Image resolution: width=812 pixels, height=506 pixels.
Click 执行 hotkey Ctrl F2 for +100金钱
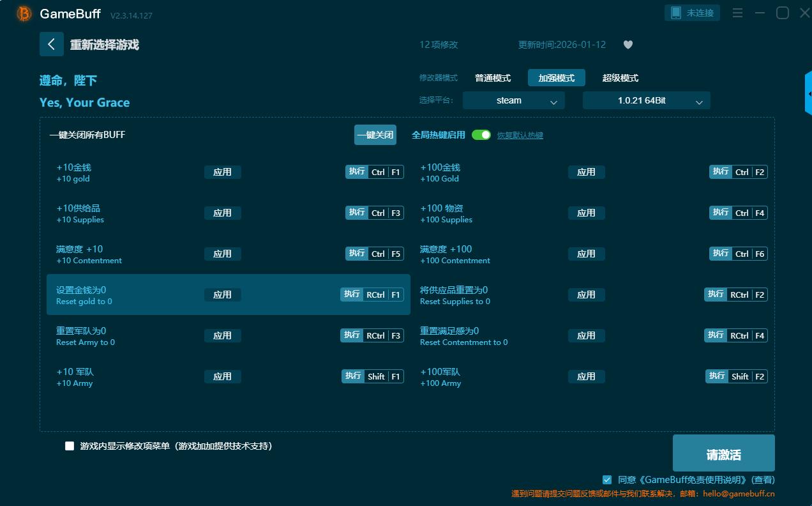[739, 172]
